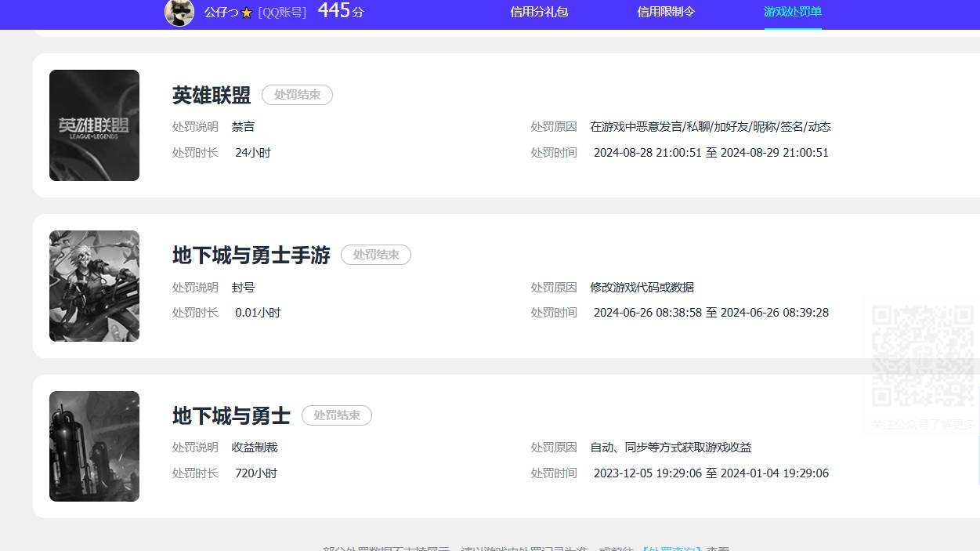Click the 2024-08-28 21:00:51 penalty time range
980x551 pixels.
point(711,153)
